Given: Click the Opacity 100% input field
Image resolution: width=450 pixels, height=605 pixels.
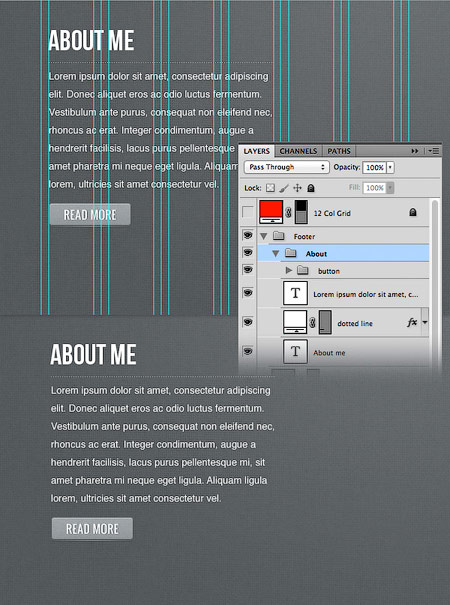Looking at the screenshot, I should [374, 167].
